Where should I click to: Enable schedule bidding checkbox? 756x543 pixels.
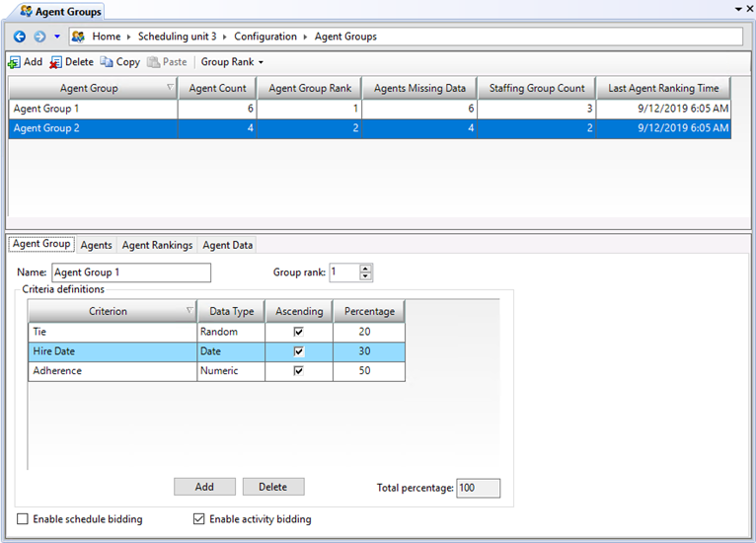[x=23, y=519]
